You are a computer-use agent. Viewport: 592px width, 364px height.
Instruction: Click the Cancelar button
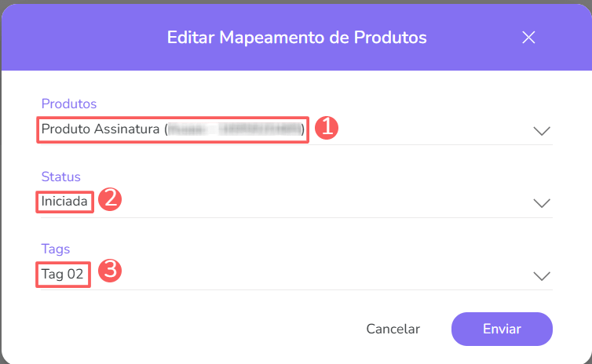click(x=393, y=329)
